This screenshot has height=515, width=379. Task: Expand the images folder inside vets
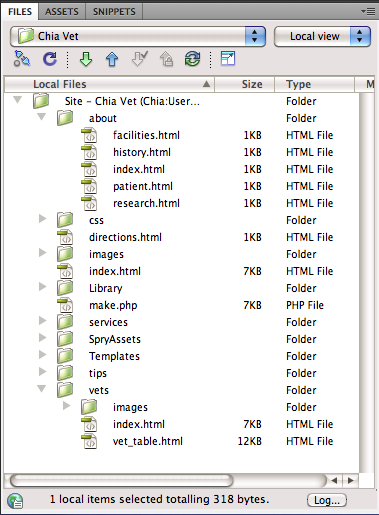66,406
